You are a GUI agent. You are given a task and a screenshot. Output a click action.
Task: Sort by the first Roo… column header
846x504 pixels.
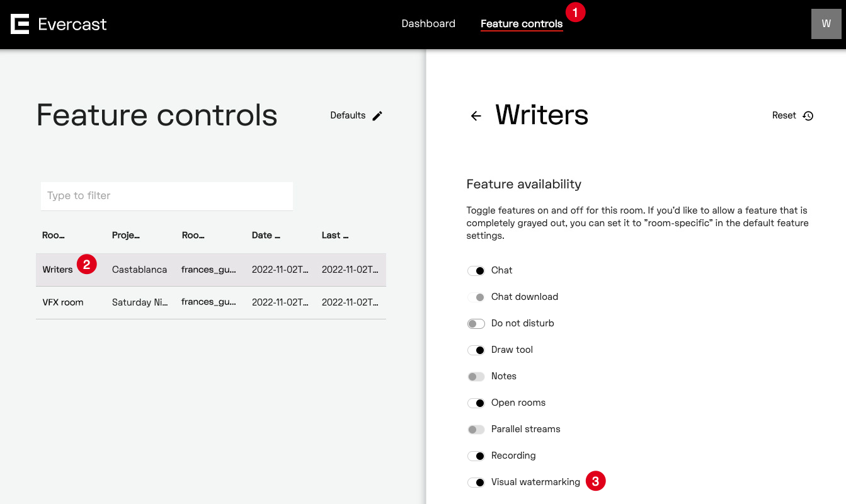point(54,236)
